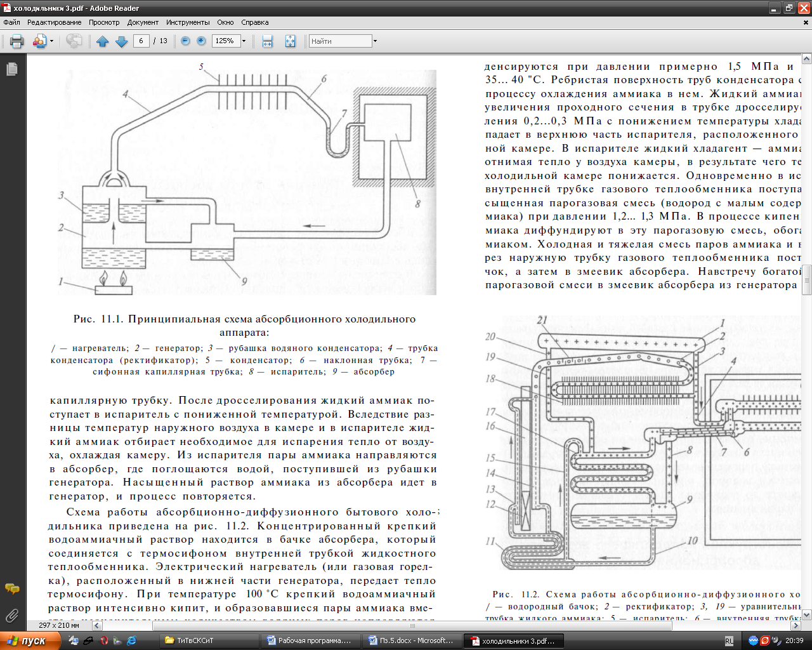
Task: Click the clock showing 20:39
Action: coord(794,641)
